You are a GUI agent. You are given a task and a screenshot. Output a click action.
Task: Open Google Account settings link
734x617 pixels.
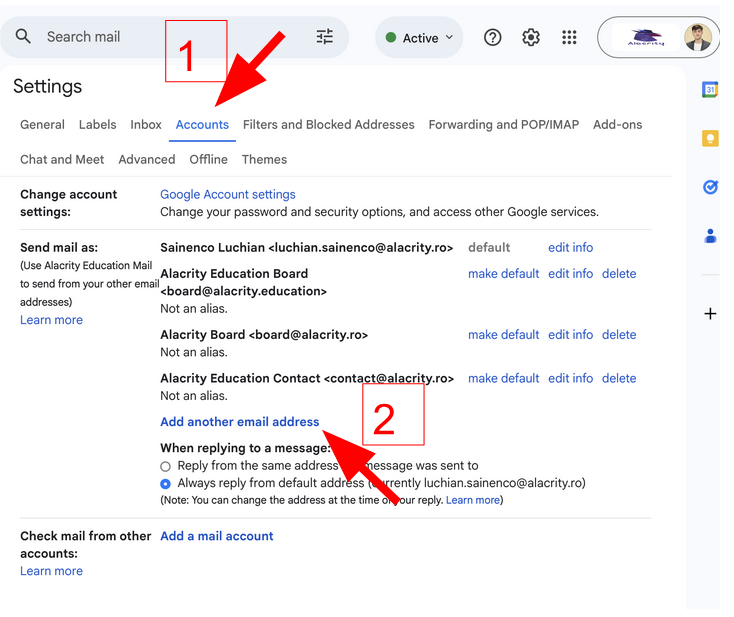click(228, 194)
